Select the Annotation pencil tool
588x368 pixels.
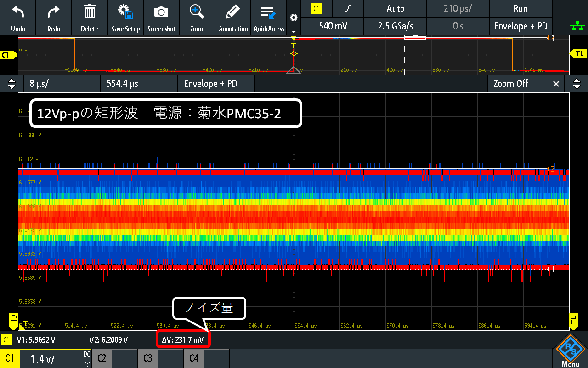coord(233,17)
